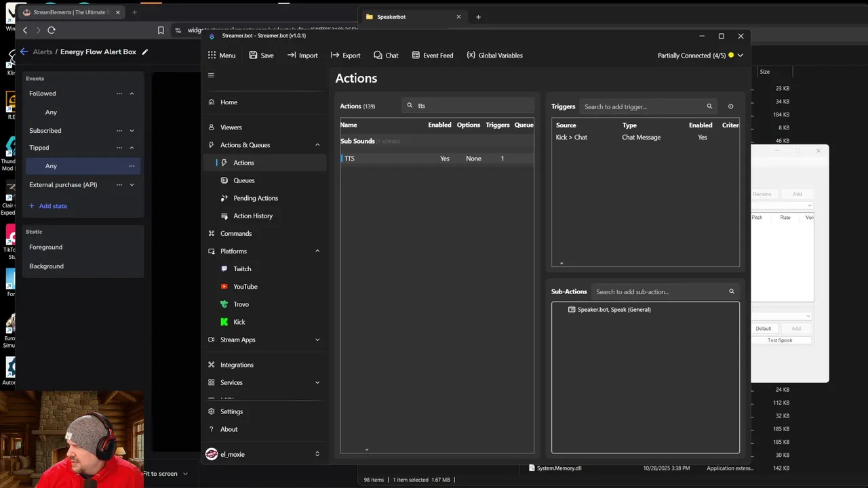
Task: Expand External purchase (API) event
Action: coord(132,185)
